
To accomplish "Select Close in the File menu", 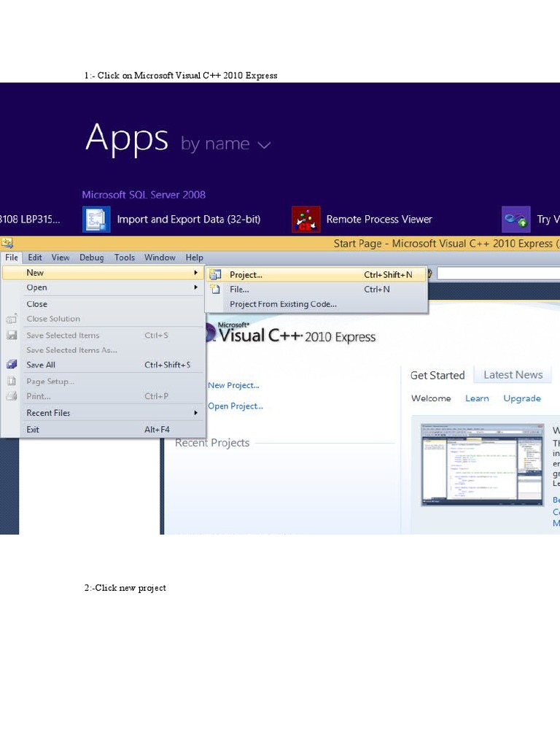I will point(104,304).
